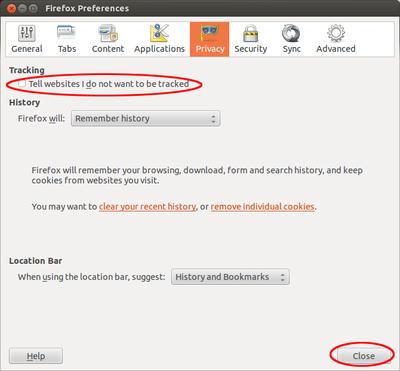The image size is (400, 371).
Task: Click the 'Tracking' section heading
Action: point(27,70)
